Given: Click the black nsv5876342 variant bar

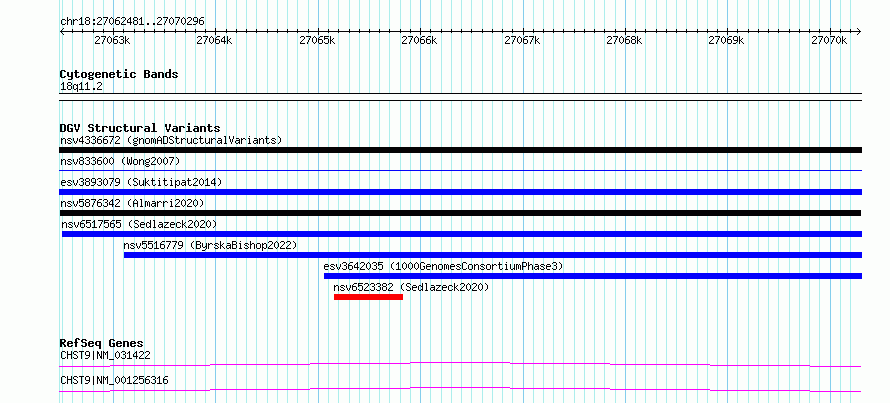Looking at the screenshot, I should click(x=460, y=213).
